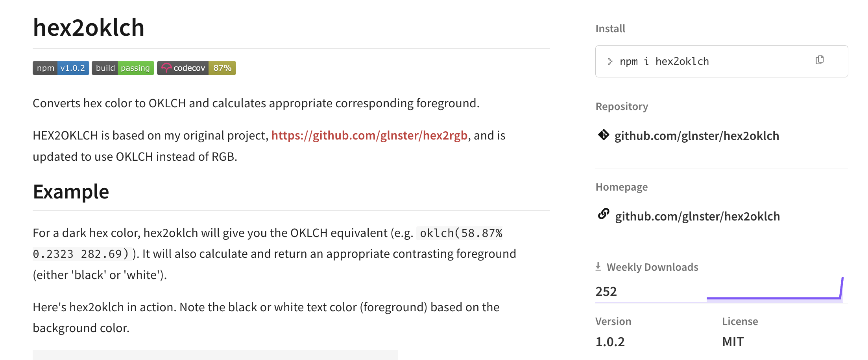The height and width of the screenshot is (360, 868).
Task: Click the weekly downloads sparkline chart
Action: point(774,291)
